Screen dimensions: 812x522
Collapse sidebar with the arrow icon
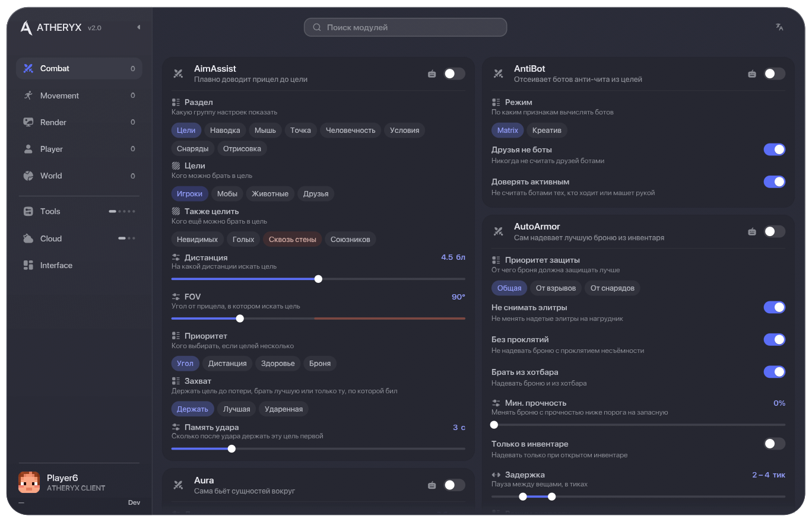tap(138, 27)
